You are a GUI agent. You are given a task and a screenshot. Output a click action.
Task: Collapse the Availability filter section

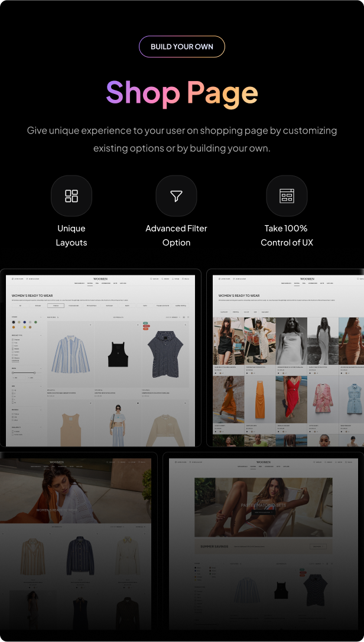[41, 427]
